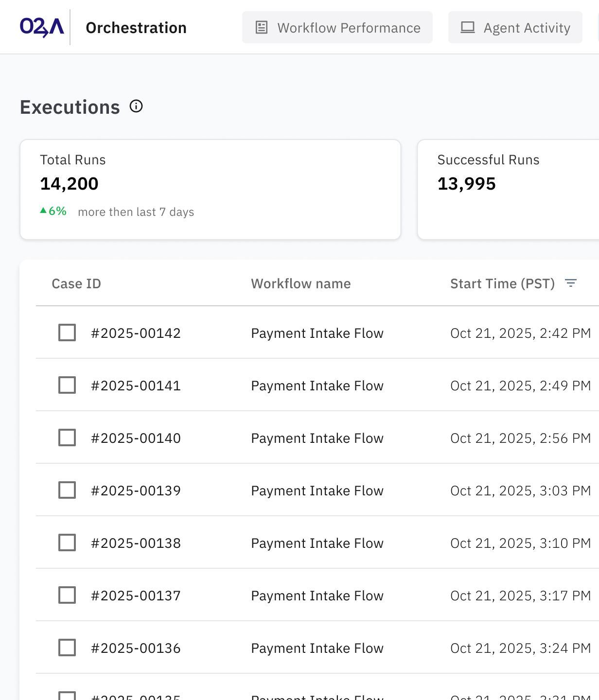Check the box for case #2025-00139

click(x=67, y=490)
